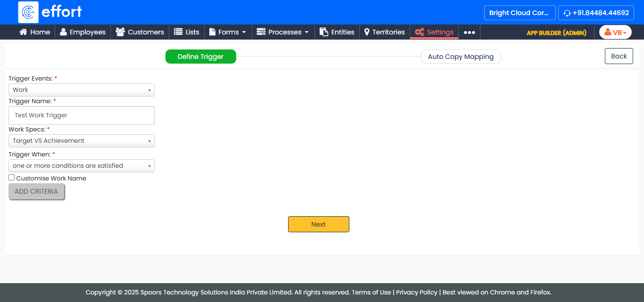644x302 pixels.
Task: Open the VB user profile menu
Action: [615, 33]
